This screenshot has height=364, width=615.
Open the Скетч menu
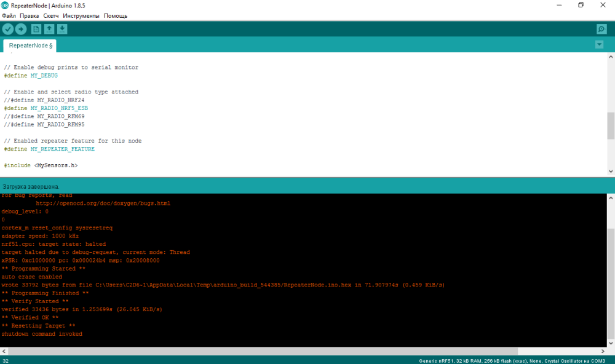click(51, 15)
